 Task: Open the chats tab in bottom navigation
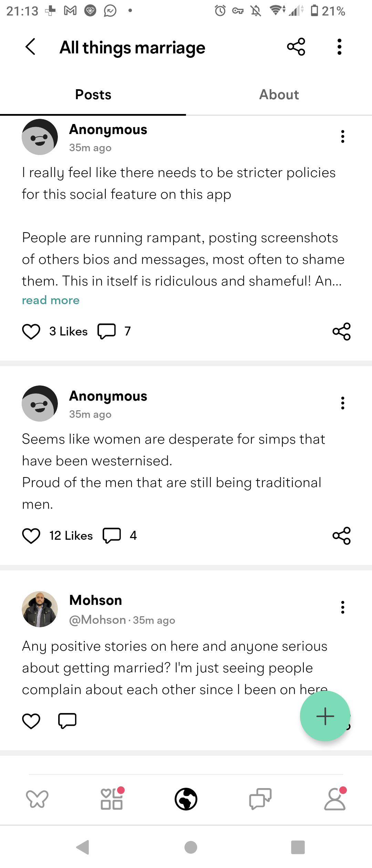(x=260, y=799)
